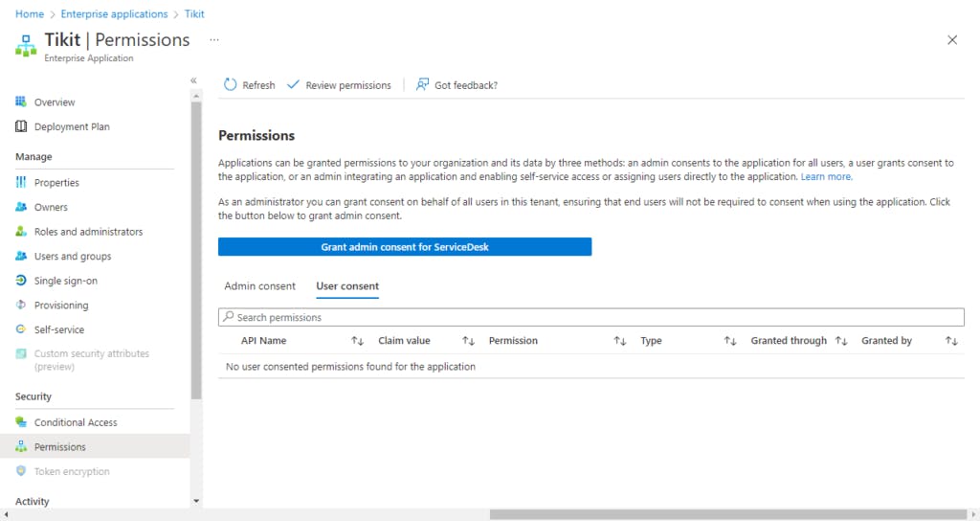980x521 pixels.
Task: Click the Owners people icon
Action: (x=21, y=207)
